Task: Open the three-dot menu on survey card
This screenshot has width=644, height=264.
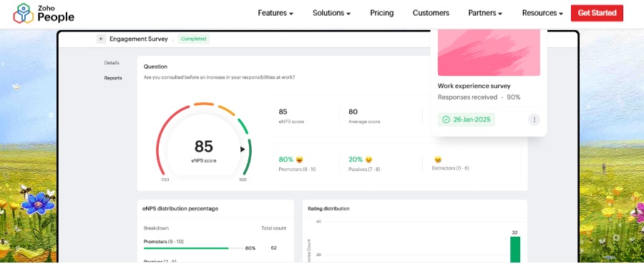Action: pos(534,120)
